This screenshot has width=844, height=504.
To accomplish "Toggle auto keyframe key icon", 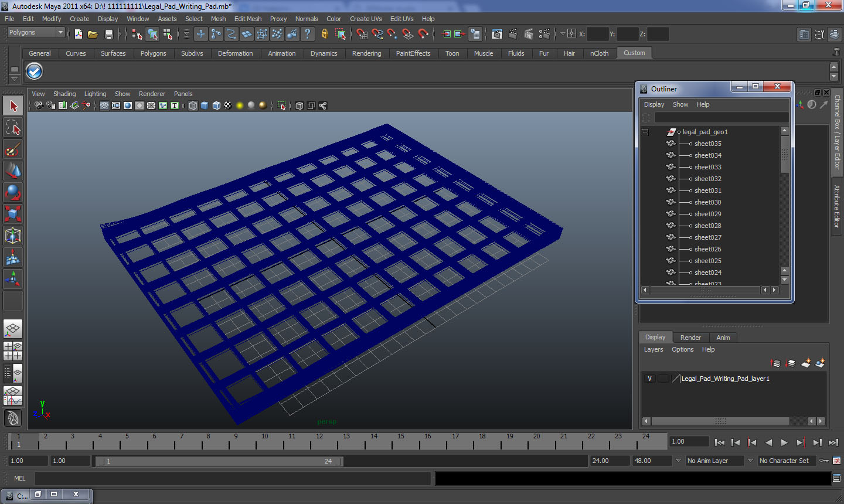I will (x=824, y=461).
